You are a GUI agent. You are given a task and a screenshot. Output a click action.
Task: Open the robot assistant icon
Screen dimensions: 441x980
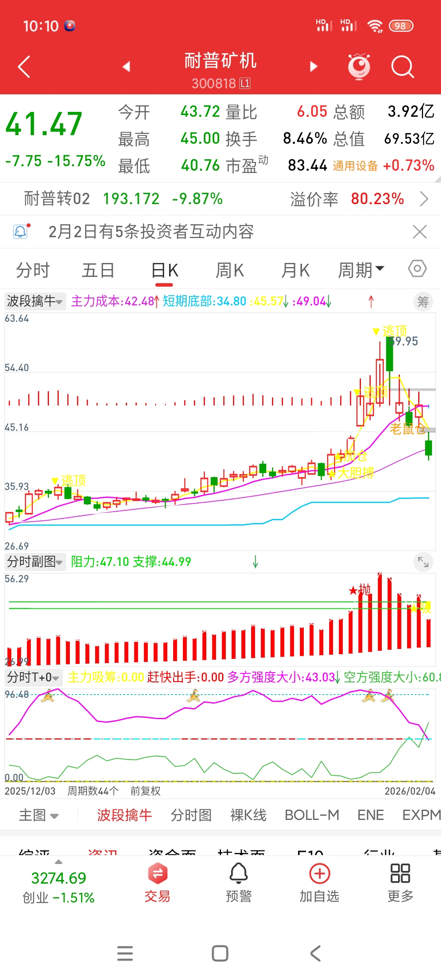(359, 66)
